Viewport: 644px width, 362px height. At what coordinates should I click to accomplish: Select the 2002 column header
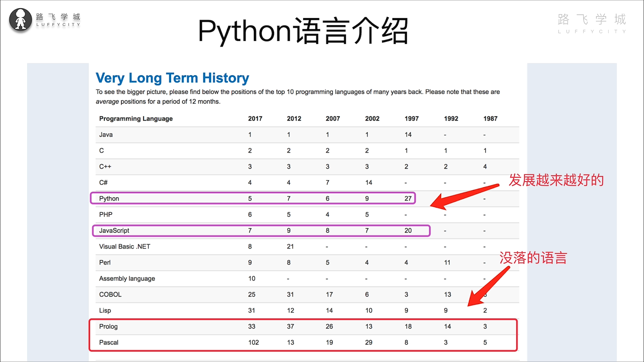[372, 118]
